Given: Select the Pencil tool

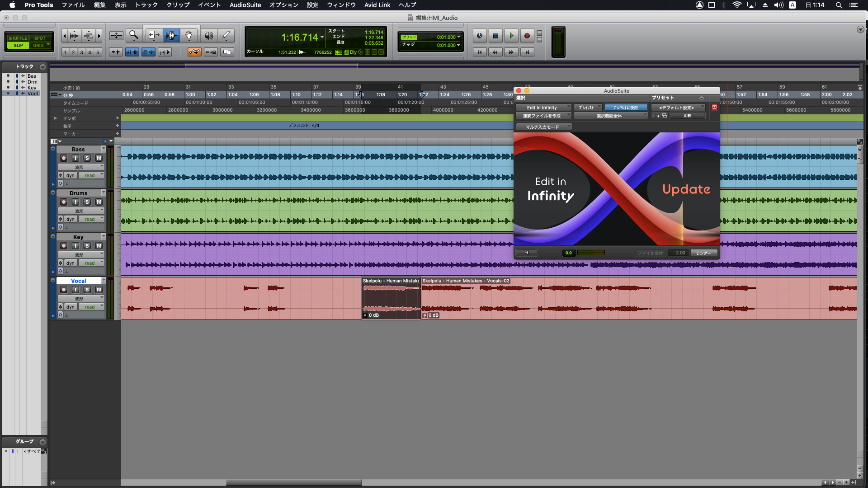Looking at the screenshot, I should pos(226,35).
